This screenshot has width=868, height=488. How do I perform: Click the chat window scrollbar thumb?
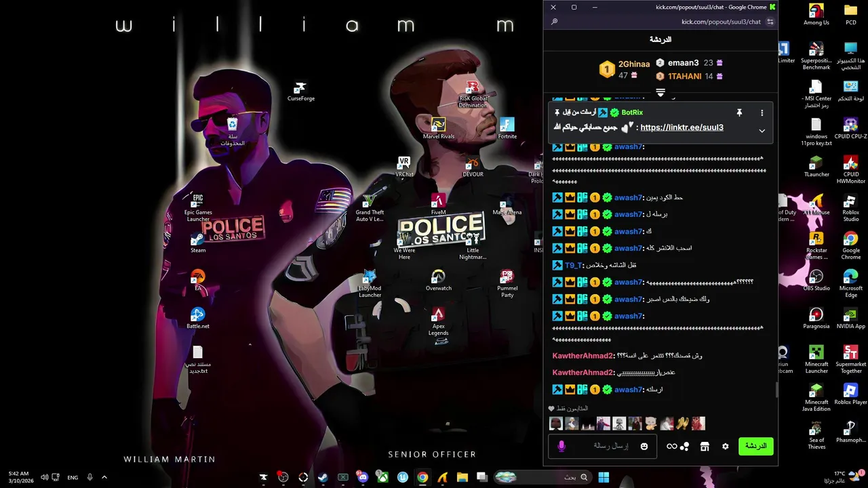[777, 390]
